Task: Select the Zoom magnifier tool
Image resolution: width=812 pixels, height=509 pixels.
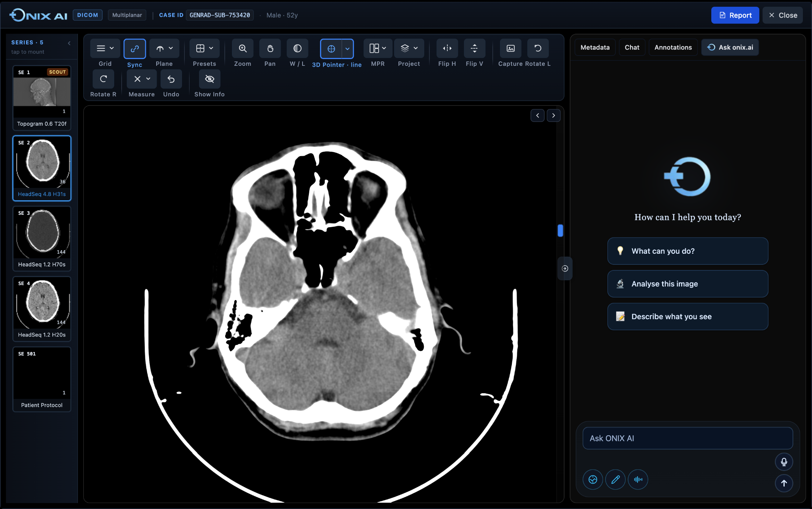Action: (243, 48)
